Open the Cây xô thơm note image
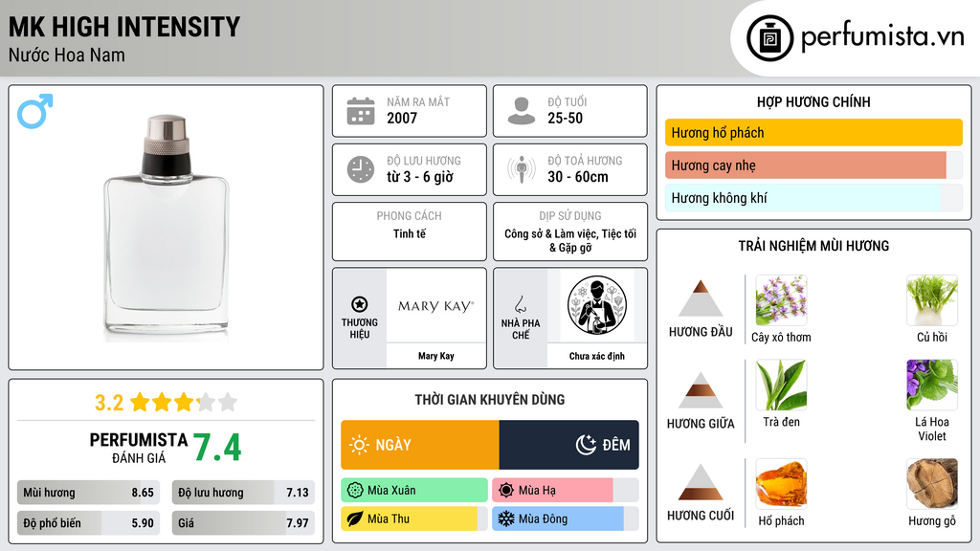Screen dimensions: 980x551 click(781, 299)
